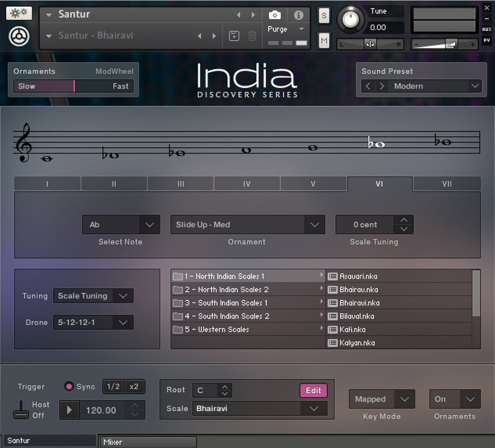Open the Santur - Bhairavi snapshot dropdown
Image resolution: width=495 pixels, height=448 pixels.
[49, 36]
